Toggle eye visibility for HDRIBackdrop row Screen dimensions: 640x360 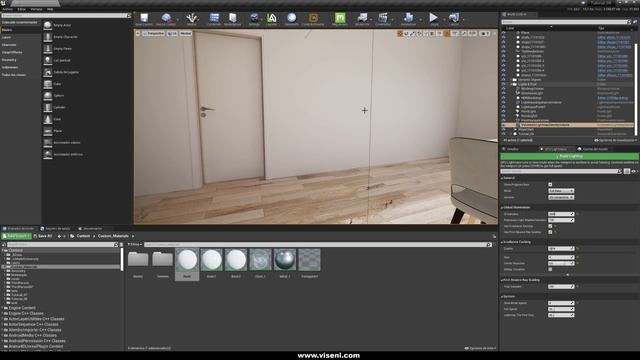click(x=503, y=98)
